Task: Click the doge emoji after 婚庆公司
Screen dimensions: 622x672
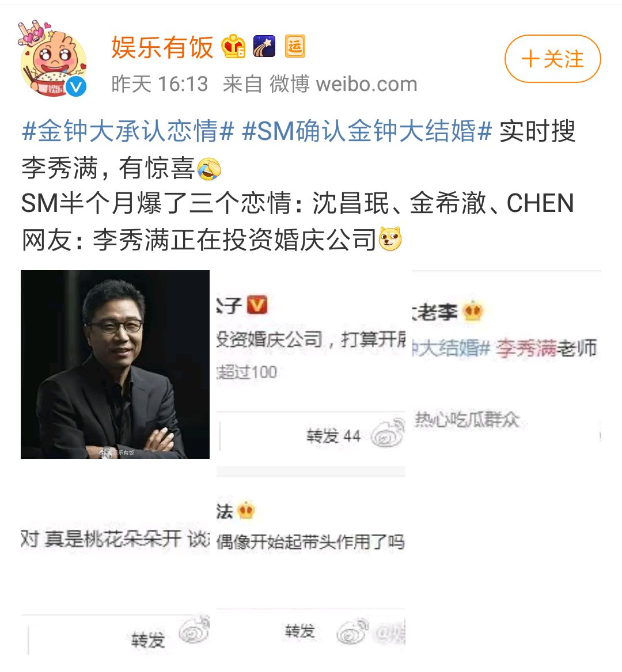Action: (390, 239)
